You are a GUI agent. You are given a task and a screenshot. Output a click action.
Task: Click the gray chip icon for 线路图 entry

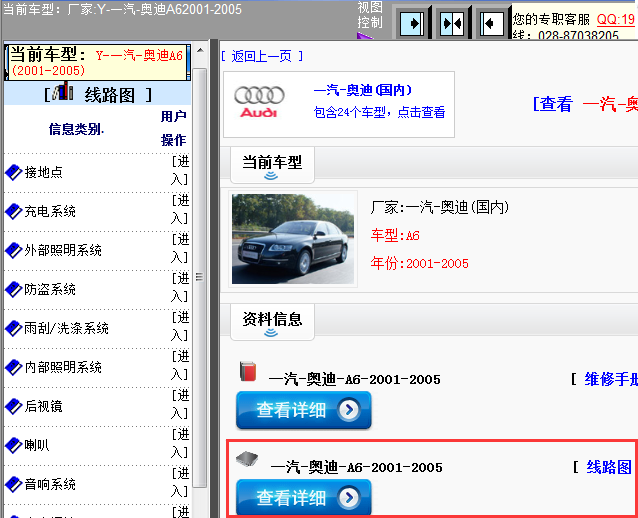click(247, 459)
